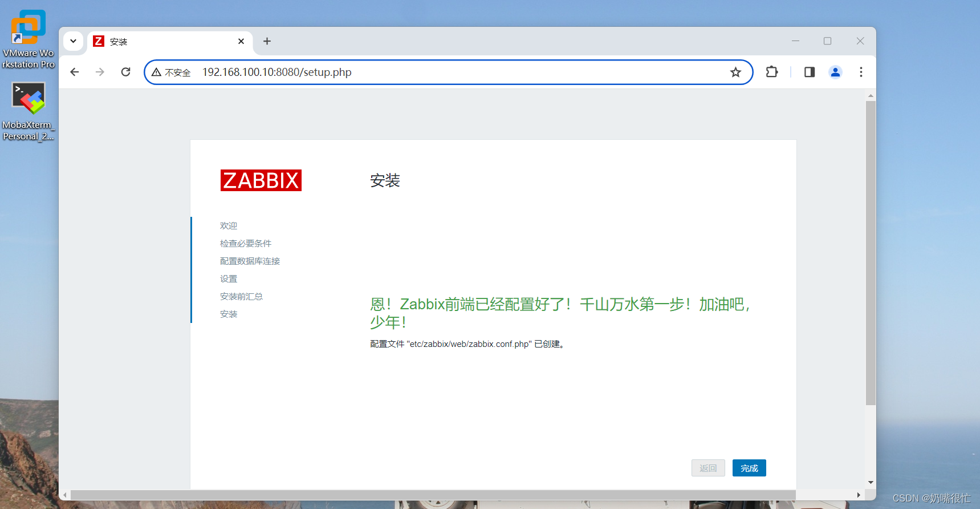Open MobaXterm Personal desktop shortcut
The height and width of the screenshot is (509, 980).
[x=29, y=111]
